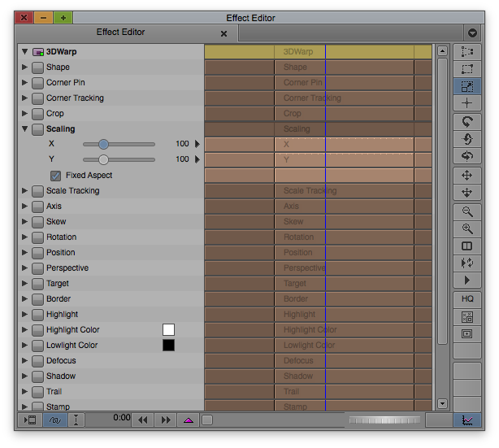Select the Target row label
This screenshot has width=499, height=448.
point(58,284)
